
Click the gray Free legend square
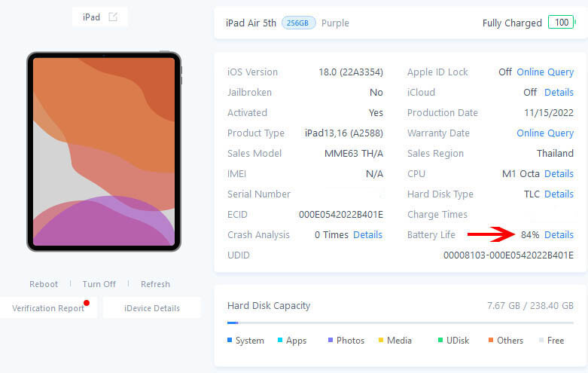click(x=541, y=340)
